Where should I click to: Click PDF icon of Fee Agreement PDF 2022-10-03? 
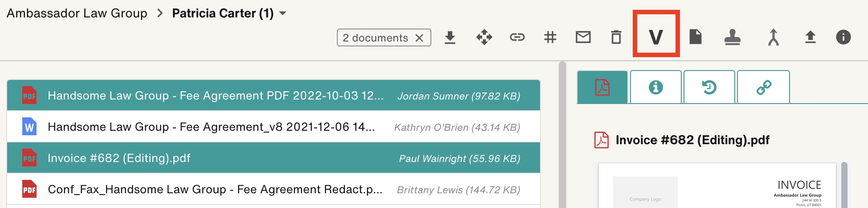pyautogui.click(x=29, y=96)
